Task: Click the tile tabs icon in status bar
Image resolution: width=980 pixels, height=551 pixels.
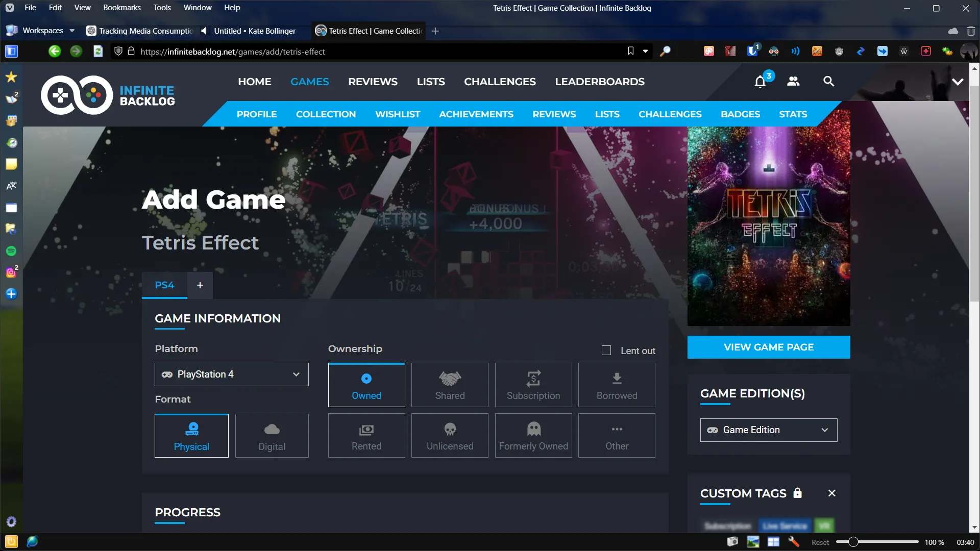Action: coord(773,542)
